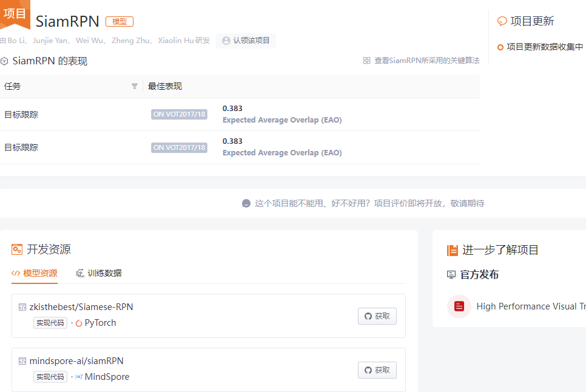The height and width of the screenshot is (392, 586).
Task: Click 实现代码 tag under mindspore-ai/siamRPN
Action: (x=50, y=377)
